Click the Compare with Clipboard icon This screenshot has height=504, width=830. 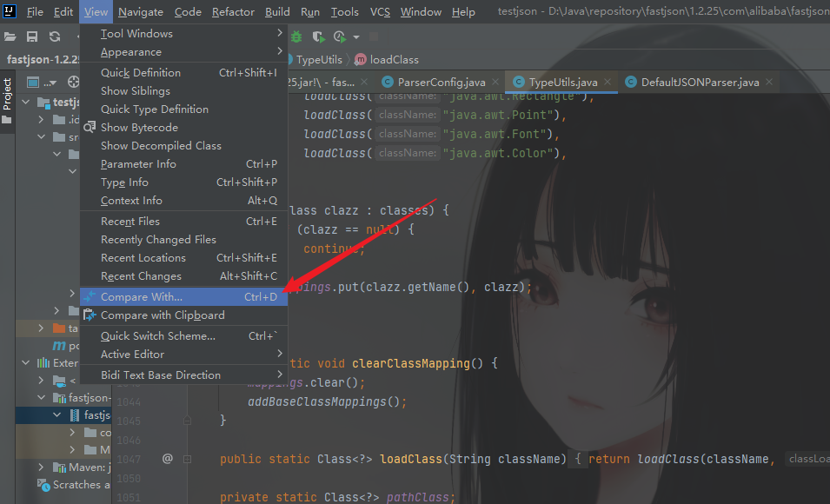pyautogui.click(x=90, y=315)
